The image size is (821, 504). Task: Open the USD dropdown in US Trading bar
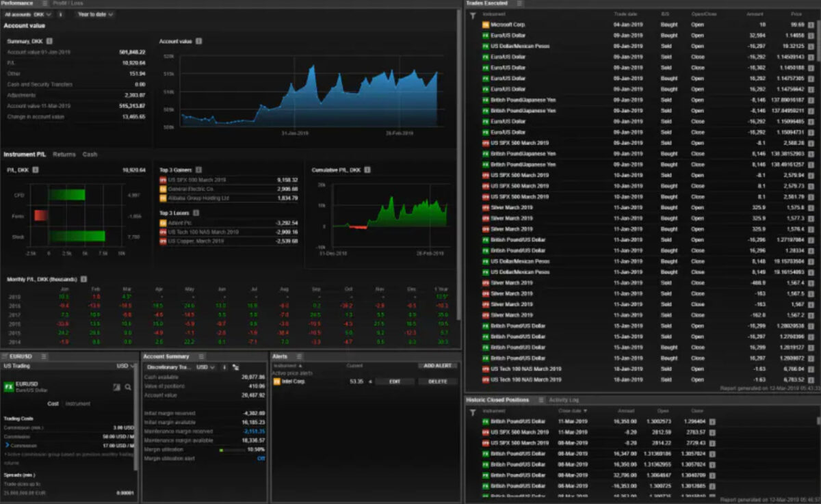(x=125, y=367)
